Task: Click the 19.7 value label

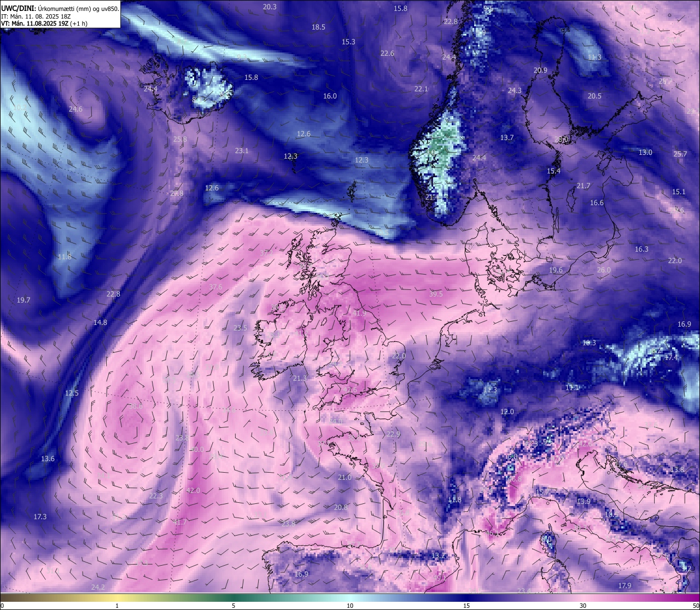Action: click(x=24, y=300)
